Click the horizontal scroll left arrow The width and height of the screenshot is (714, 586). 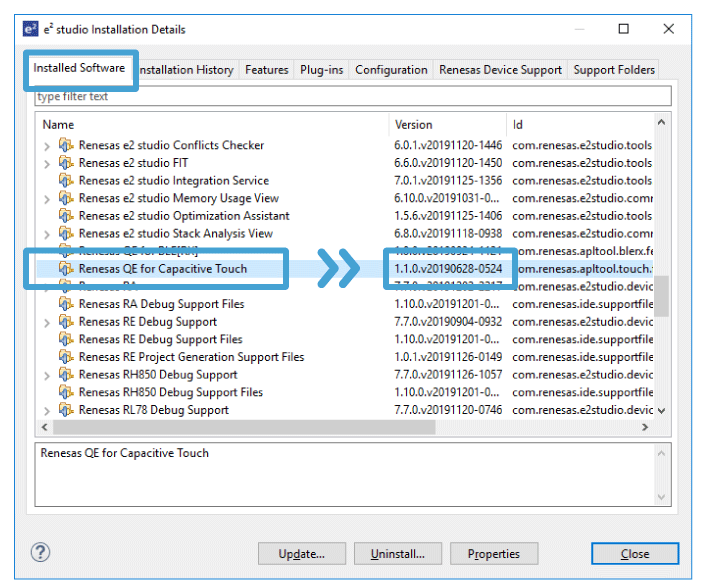coord(44,427)
